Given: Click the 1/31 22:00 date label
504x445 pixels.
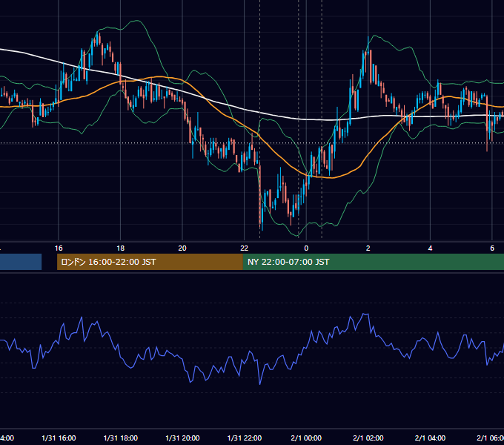Looking at the screenshot, I should [x=245, y=438].
